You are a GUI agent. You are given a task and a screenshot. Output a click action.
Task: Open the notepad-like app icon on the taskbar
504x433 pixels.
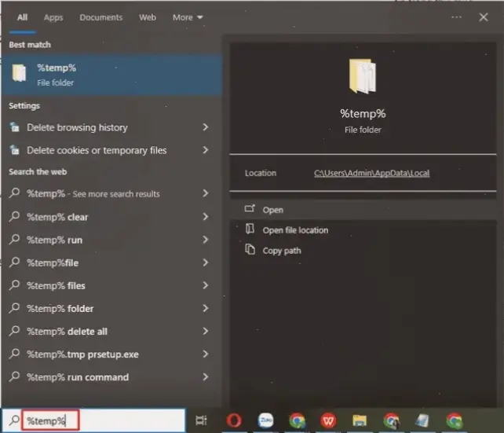click(422, 420)
